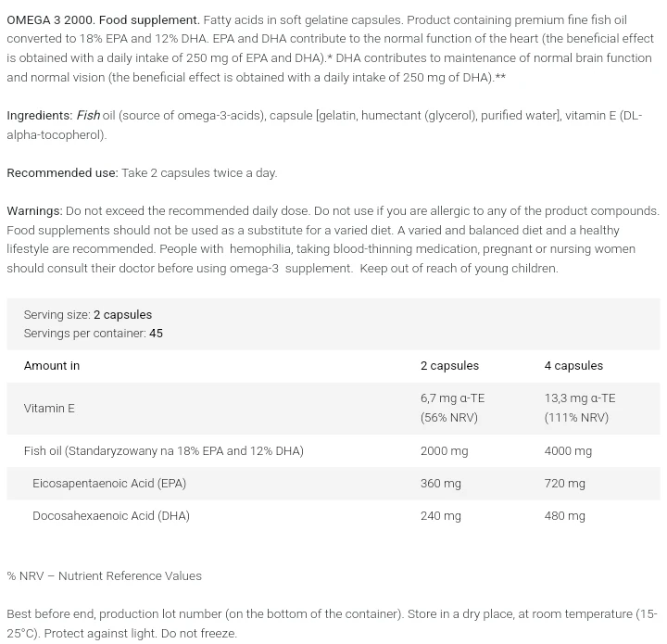Click the "Recommended use:" label

click(x=62, y=173)
